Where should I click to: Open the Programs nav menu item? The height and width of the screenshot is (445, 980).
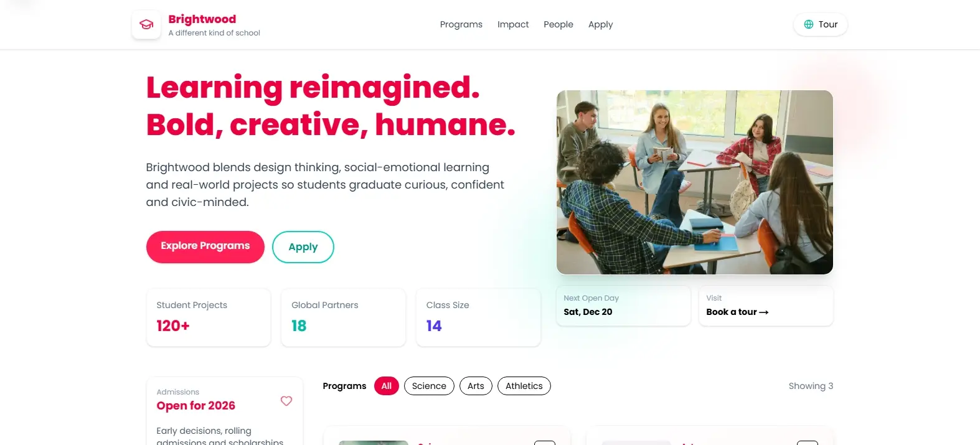[x=461, y=24]
